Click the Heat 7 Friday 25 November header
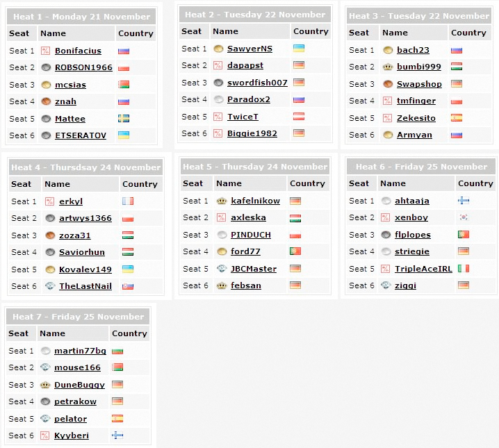 (78, 316)
